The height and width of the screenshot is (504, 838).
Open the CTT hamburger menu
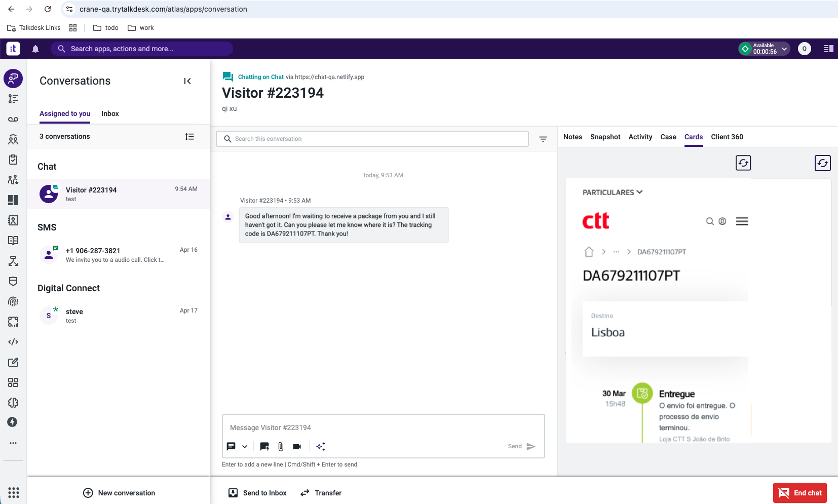[x=742, y=221]
